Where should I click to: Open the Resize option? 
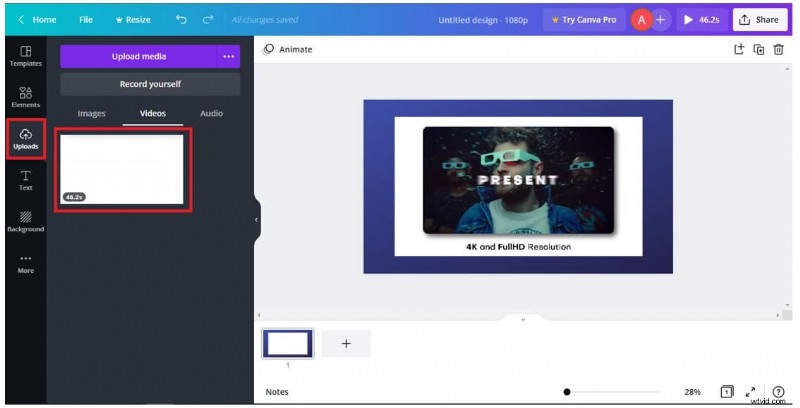point(133,19)
